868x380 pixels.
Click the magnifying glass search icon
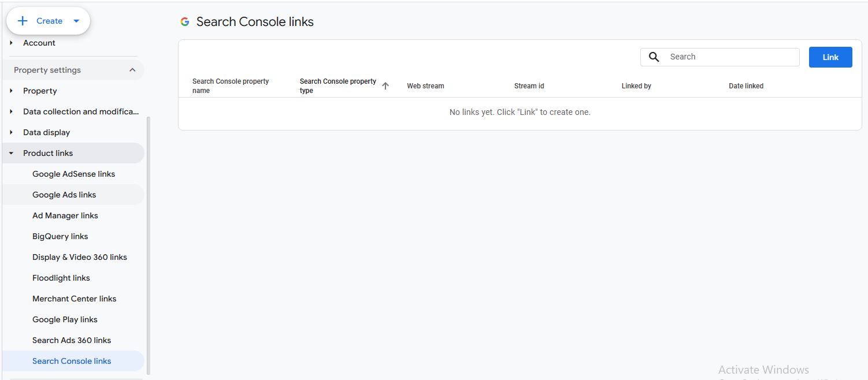[654, 57]
